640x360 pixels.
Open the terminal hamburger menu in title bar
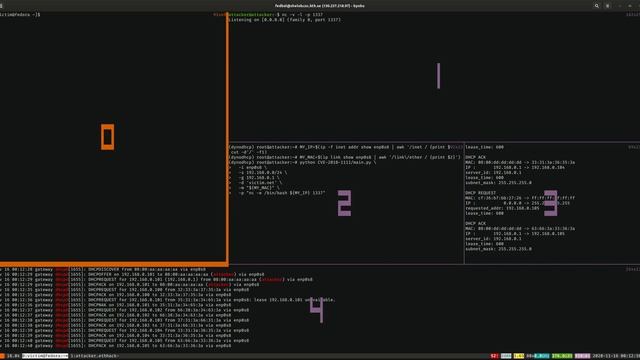pyautogui.click(x=607, y=6)
